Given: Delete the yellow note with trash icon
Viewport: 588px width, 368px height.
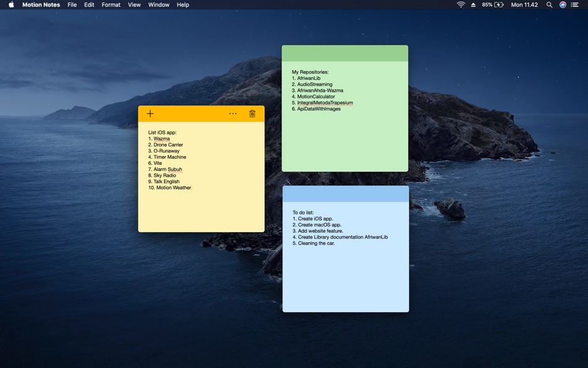Looking at the screenshot, I should pos(252,113).
